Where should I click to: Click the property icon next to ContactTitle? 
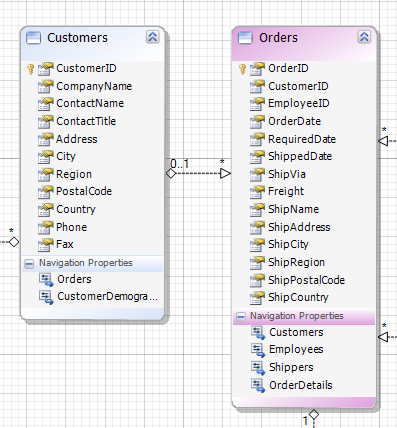(x=45, y=122)
